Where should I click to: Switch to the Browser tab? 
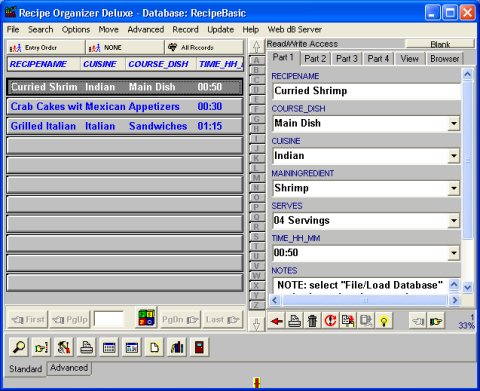tap(445, 59)
